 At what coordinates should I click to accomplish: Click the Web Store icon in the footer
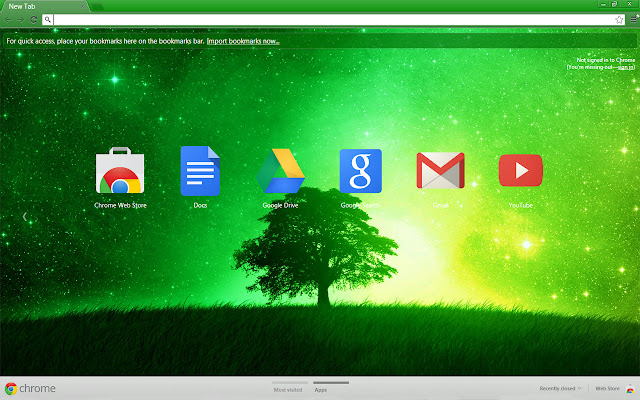tap(630, 389)
